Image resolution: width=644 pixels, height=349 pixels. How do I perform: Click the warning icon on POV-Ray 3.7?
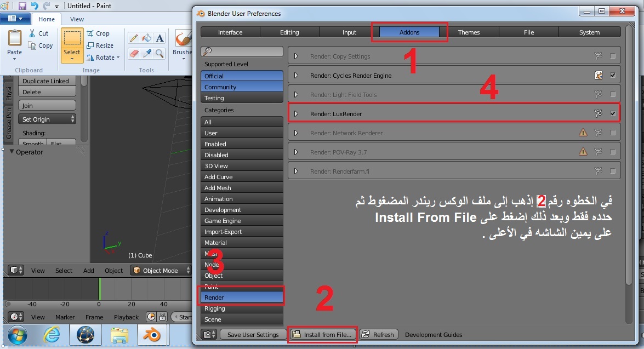(x=583, y=152)
